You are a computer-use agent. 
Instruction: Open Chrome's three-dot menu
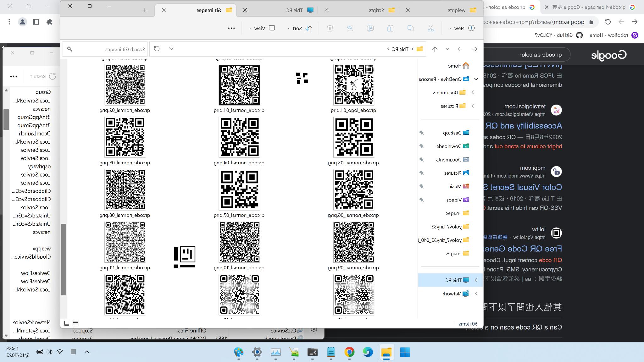click(9, 22)
